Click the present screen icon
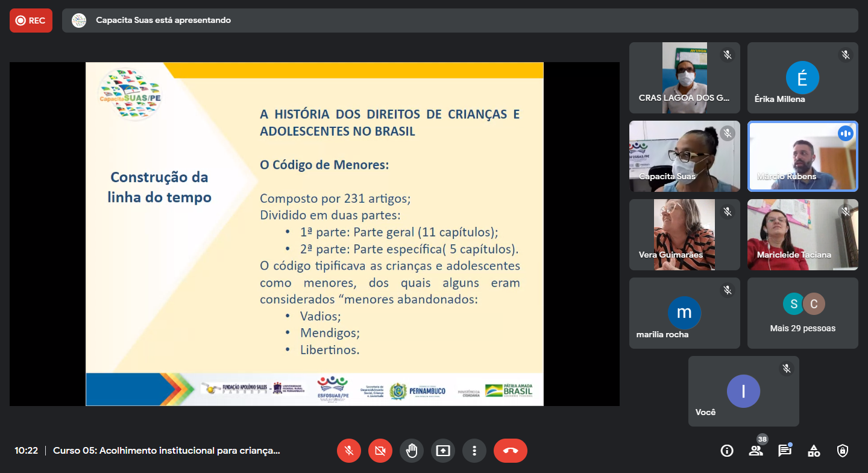Image resolution: width=868 pixels, height=473 pixels. [443, 451]
